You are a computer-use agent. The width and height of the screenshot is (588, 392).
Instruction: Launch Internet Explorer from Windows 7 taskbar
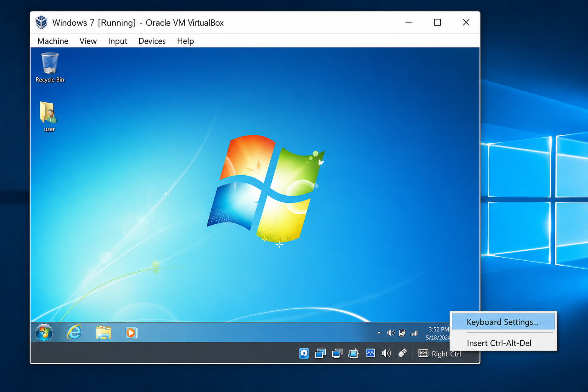[x=74, y=332]
